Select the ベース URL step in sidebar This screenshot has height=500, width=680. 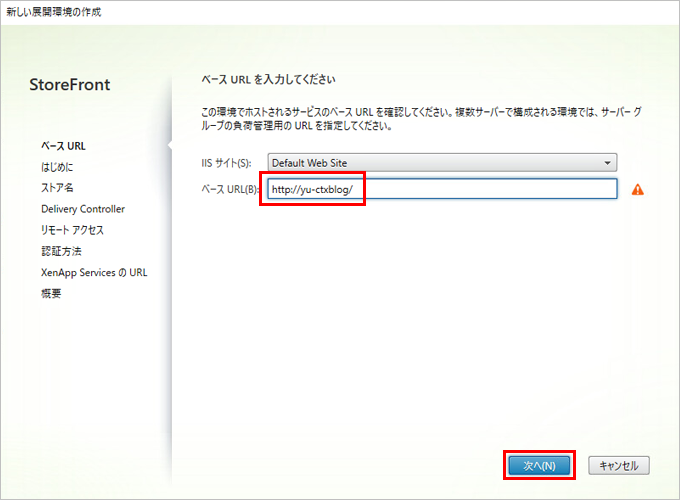(x=63, y=146)
